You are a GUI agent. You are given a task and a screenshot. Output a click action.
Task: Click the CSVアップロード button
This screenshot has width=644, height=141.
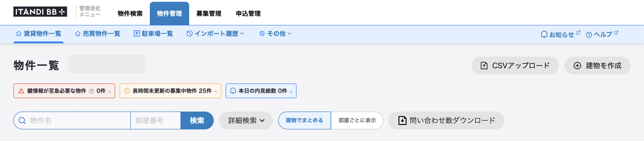(x=515, y=66)
